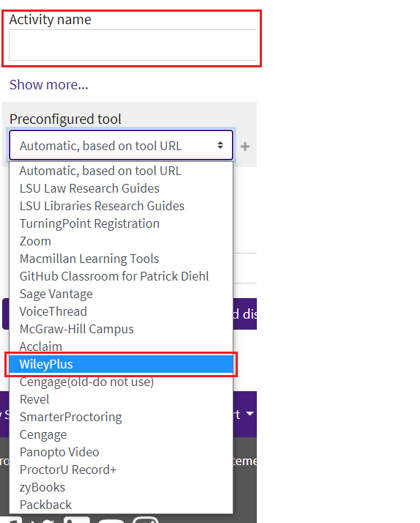The image size is (420, 523).
Task: Select Acclaim from the tool list
Action: pyautogui.click(x=121, y=346)
